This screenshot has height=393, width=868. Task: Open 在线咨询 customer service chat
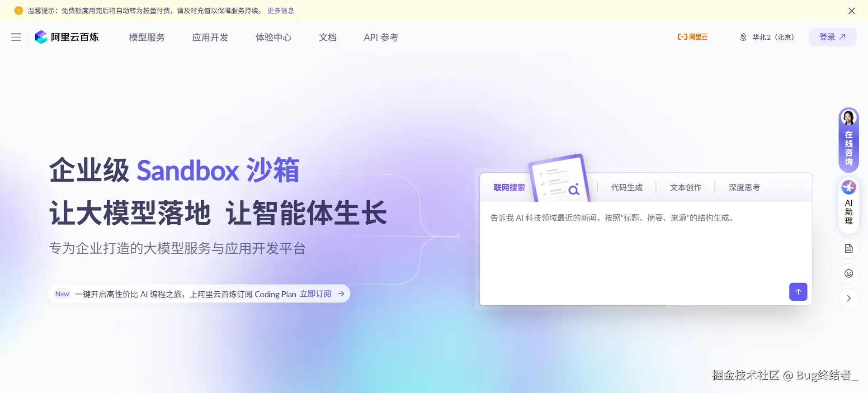click(849, 140)
